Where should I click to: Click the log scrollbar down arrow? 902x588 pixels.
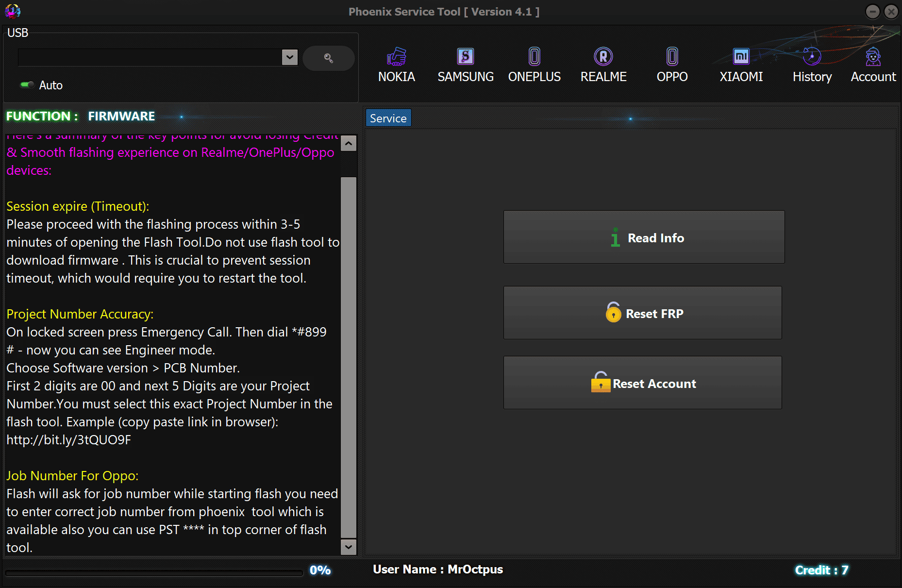[x=349, y=547]
